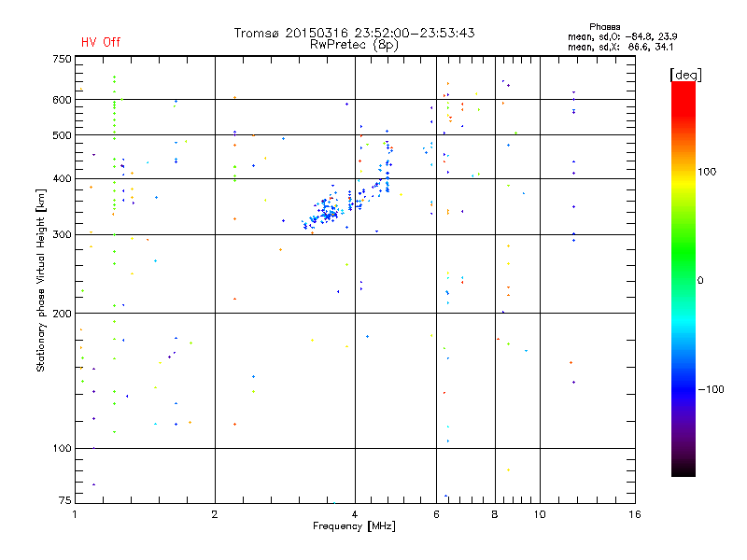Click the '[deg]' colorbar unit label
The height and width of the screenshot is (560, 747).
click(685, 75)
